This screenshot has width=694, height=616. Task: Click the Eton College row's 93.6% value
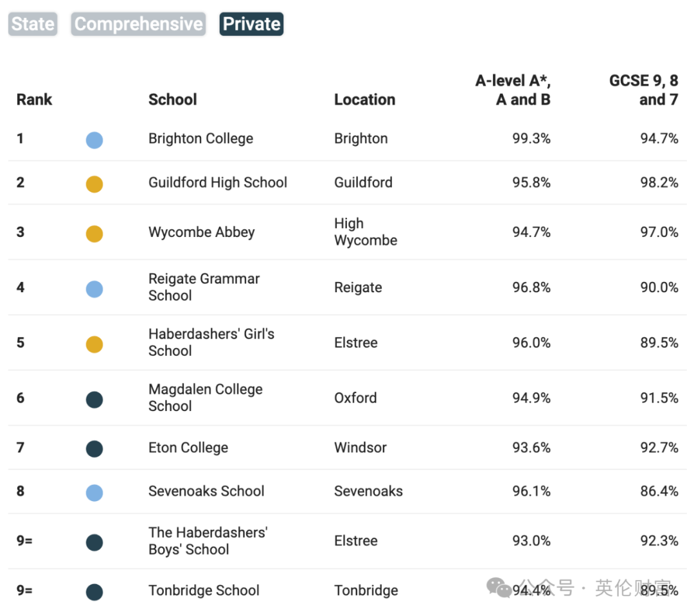[x=531, y=448]
